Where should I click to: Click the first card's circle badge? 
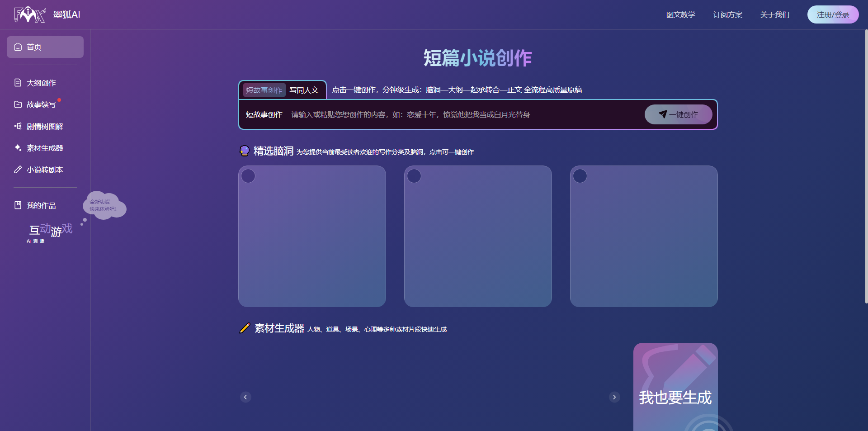click(248, 176)
